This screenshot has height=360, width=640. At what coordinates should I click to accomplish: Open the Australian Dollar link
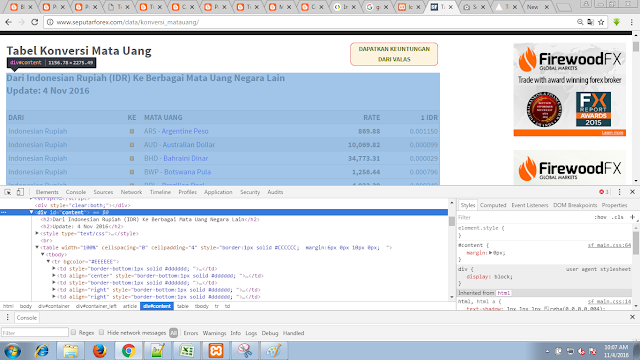point(189,145)
